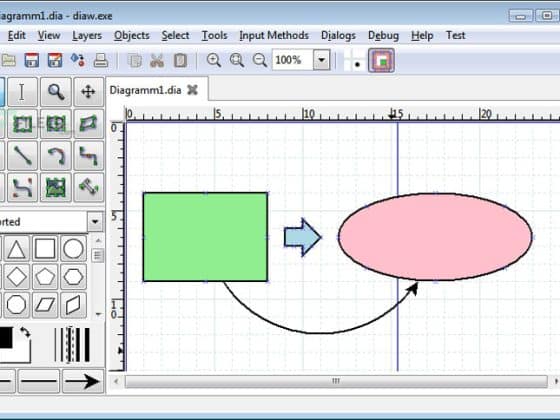560x420 pixels.
Task: Open the Input Methods menu
Action: 274,35
